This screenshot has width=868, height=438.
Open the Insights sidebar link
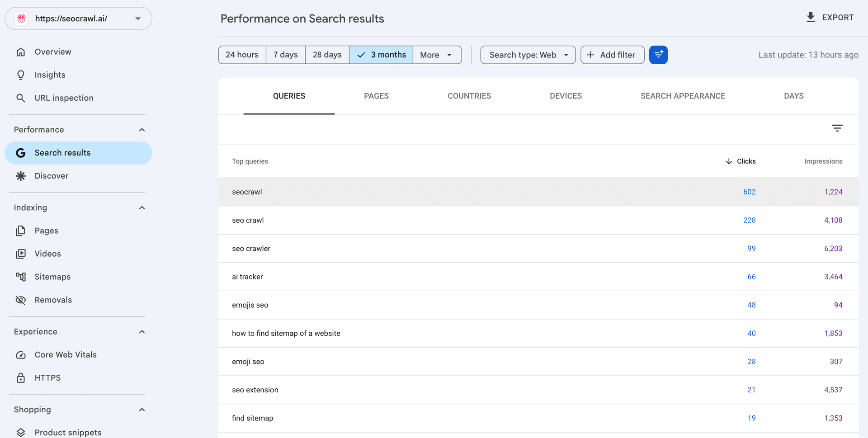50,75
